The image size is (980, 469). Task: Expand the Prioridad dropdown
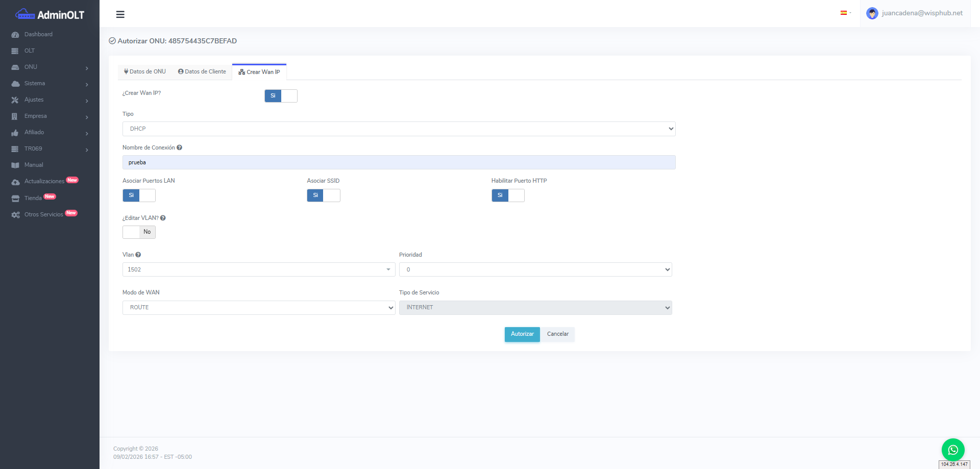[535, 269]
